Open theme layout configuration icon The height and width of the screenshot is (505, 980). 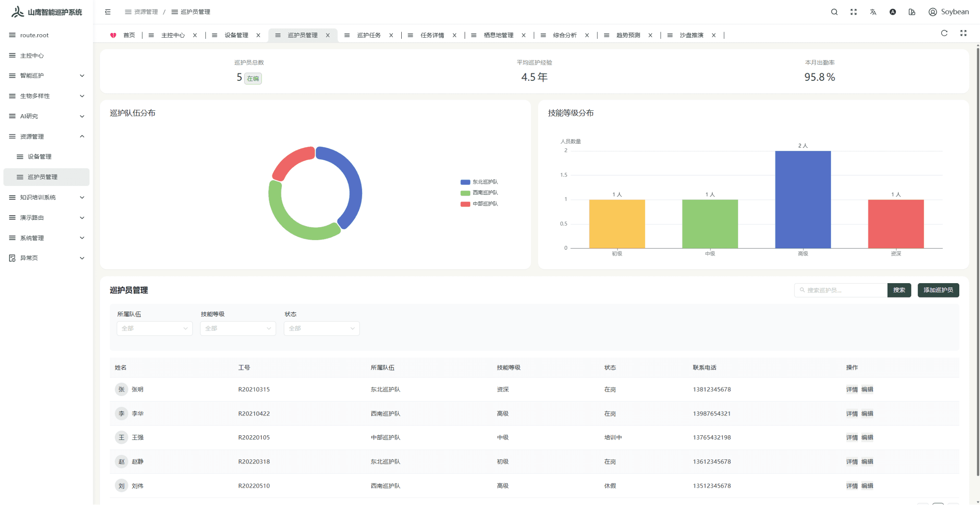[x=912, y=12]
